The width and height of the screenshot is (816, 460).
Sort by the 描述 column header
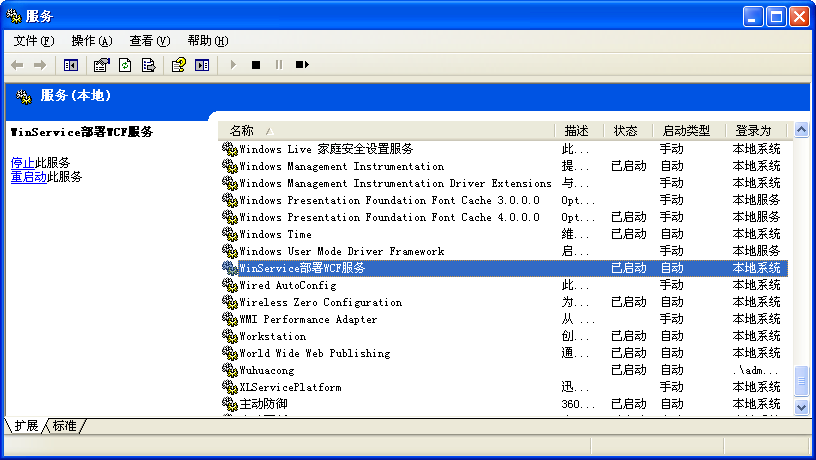pyautogui.click(x=579, y=131)
